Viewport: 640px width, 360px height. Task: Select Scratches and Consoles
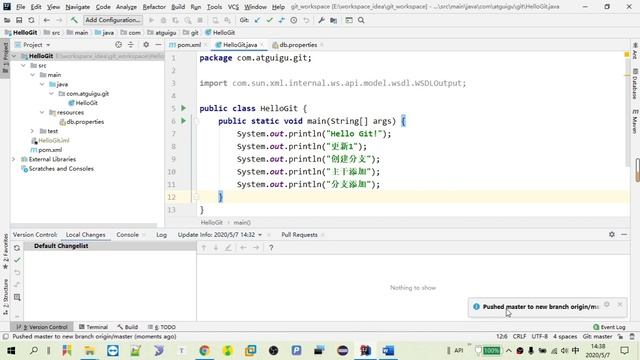click(x=58, y=169)
